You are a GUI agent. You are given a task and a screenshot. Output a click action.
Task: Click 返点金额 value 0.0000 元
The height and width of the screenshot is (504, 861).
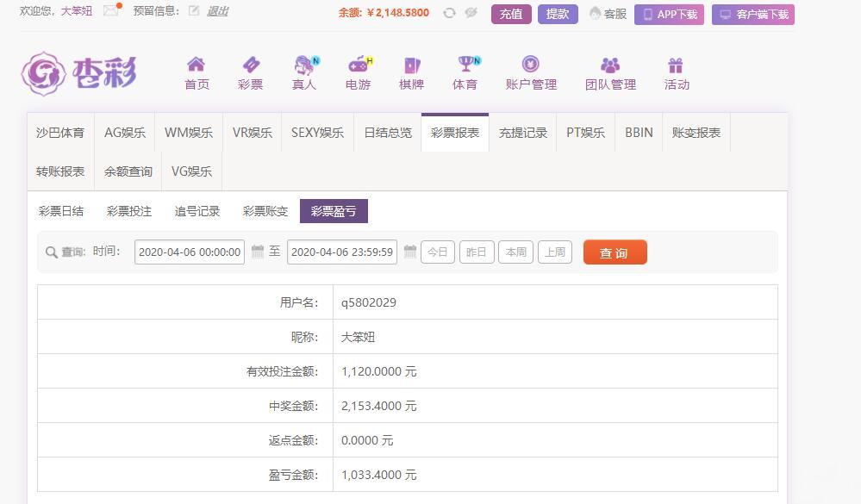tap(367, 440)
